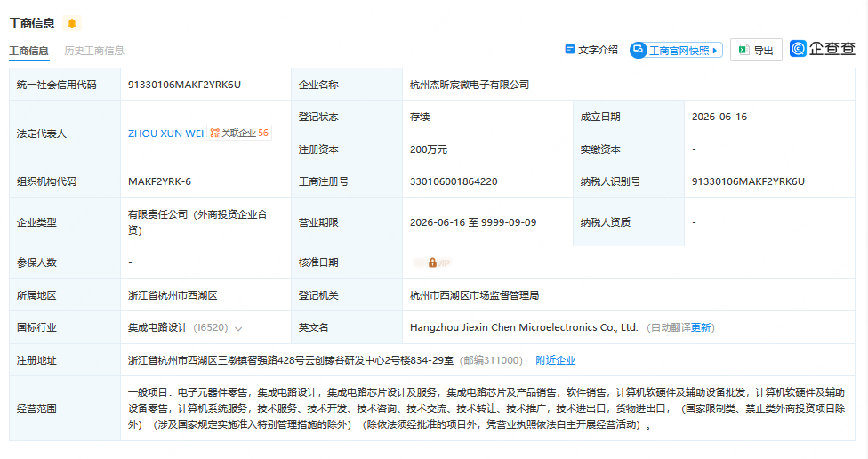Viewport: 868px width, 459px height.
Task: Click the business term 2026-06-16 至 9999-09-09
Action: click(473, 222)
